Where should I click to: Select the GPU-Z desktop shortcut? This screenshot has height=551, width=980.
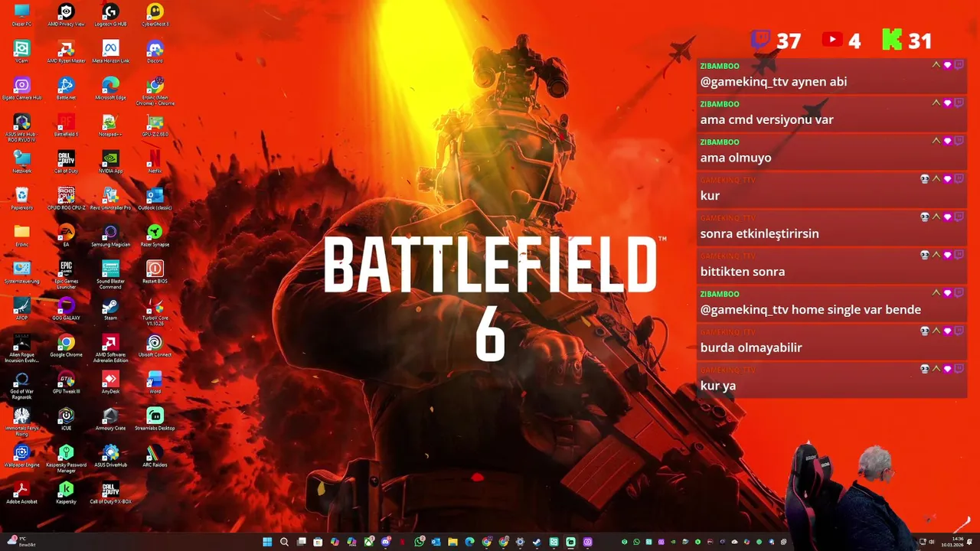click(x=155, y=125)
